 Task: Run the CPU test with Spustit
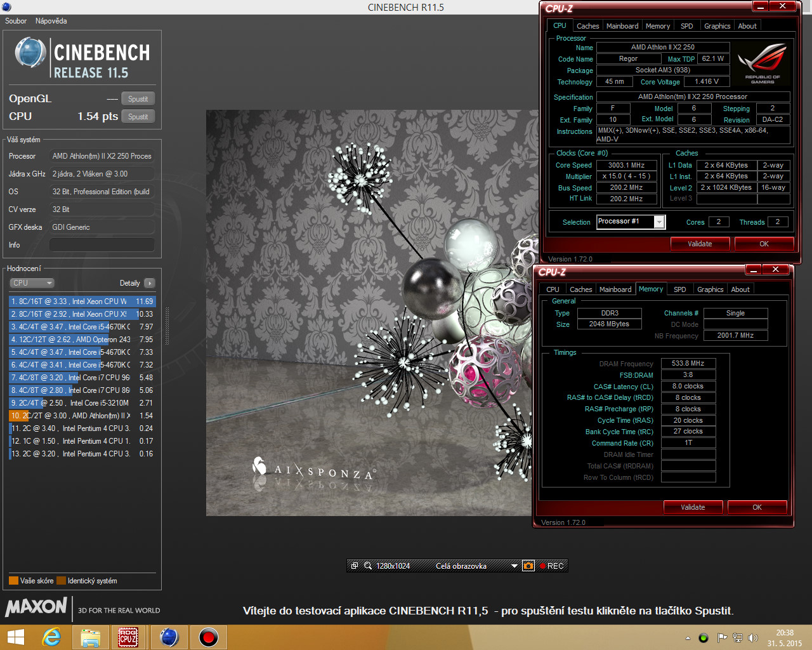click(x=138, y=117)
